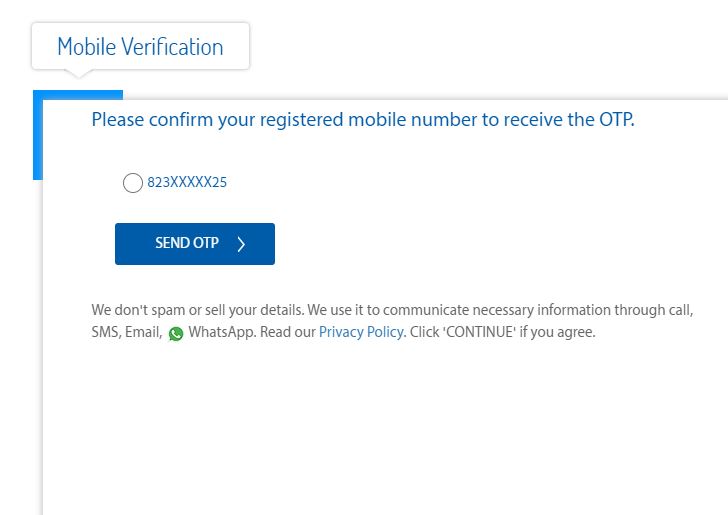Image resolution: width=728 pixels, height=515 pixels.
Task: Click the 'We don't spam' disclaimer sentence
Action: click(197, 310)
